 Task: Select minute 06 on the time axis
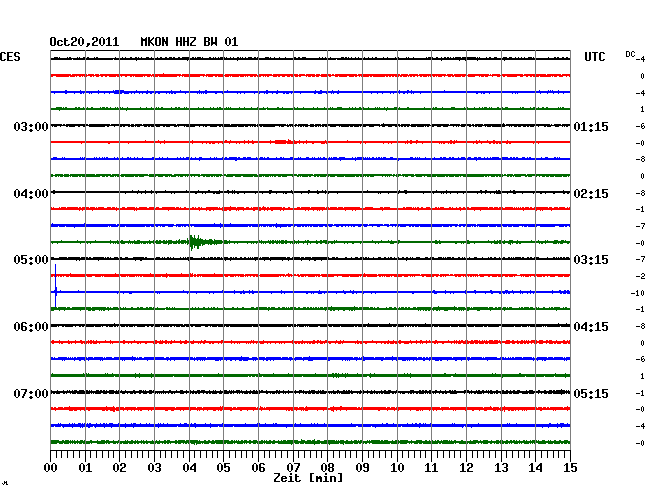click(x=258, y=467)
